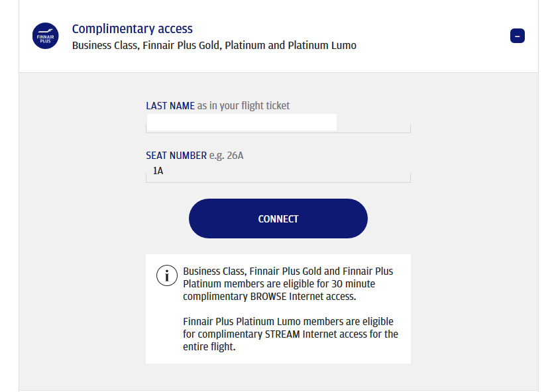
Task: Click the 30 minute BROWSE access paragraph
Action: click(x=288, y=284)
